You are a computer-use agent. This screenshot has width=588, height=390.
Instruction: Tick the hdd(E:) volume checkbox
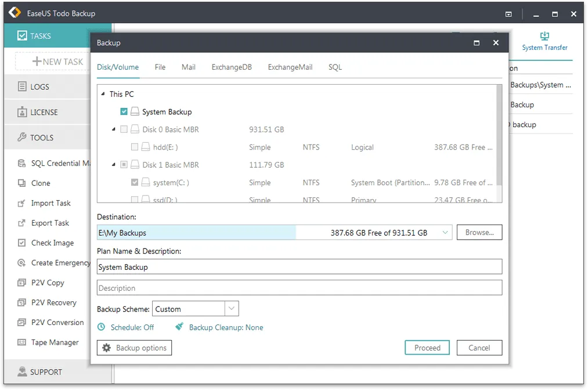click(x=135, y=147)
